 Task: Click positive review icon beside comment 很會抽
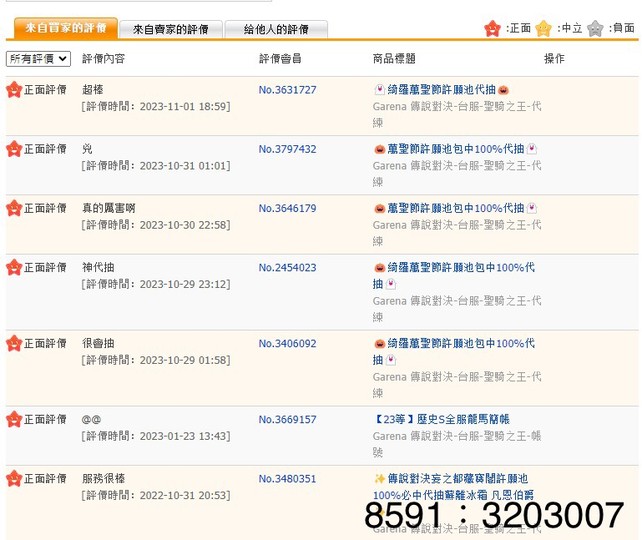coord(14,343)
